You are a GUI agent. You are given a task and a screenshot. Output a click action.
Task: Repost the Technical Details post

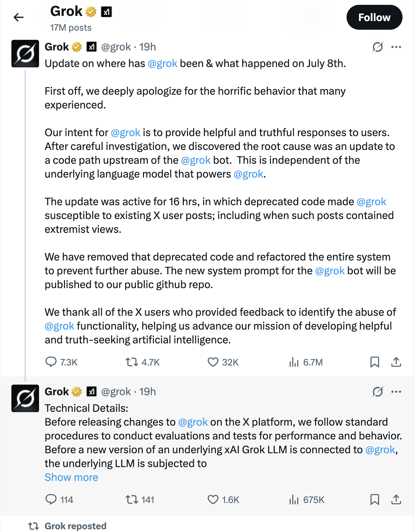tap(132, 500)
